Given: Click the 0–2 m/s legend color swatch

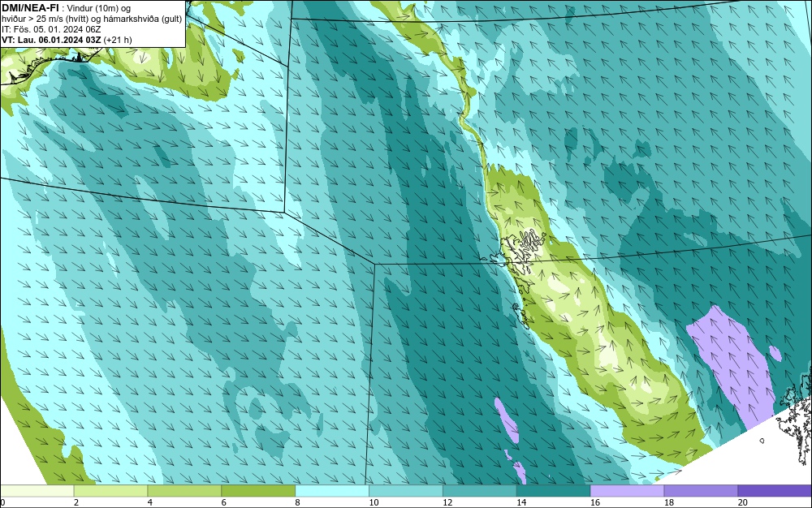Looking at the screenshot, I should (37, 490).
